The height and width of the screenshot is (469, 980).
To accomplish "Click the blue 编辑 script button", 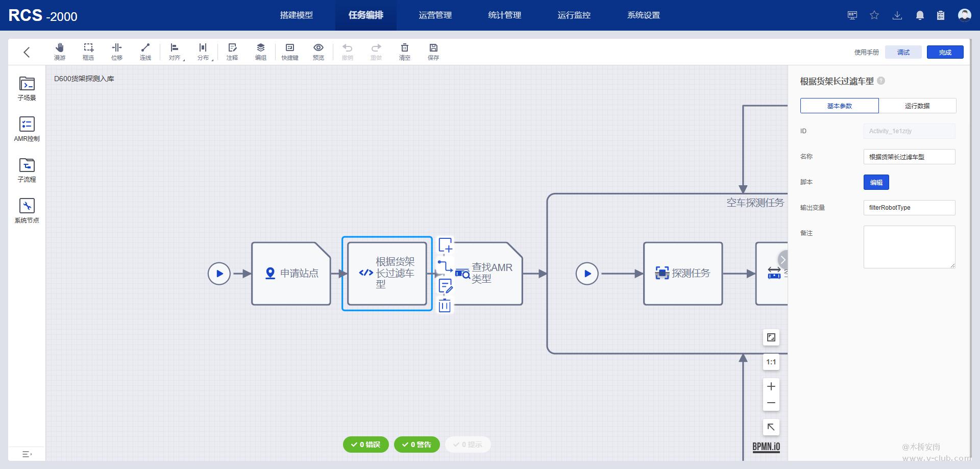I will coord(876,182).
